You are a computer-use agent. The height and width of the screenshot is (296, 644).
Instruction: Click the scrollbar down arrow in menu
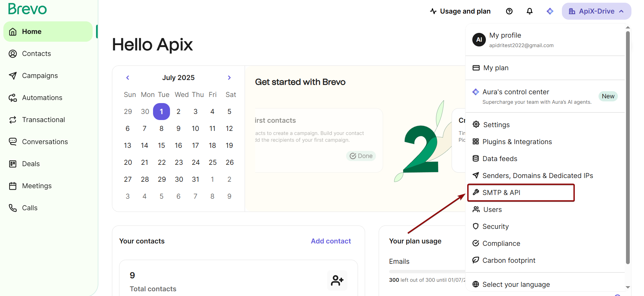click(628, 287)
